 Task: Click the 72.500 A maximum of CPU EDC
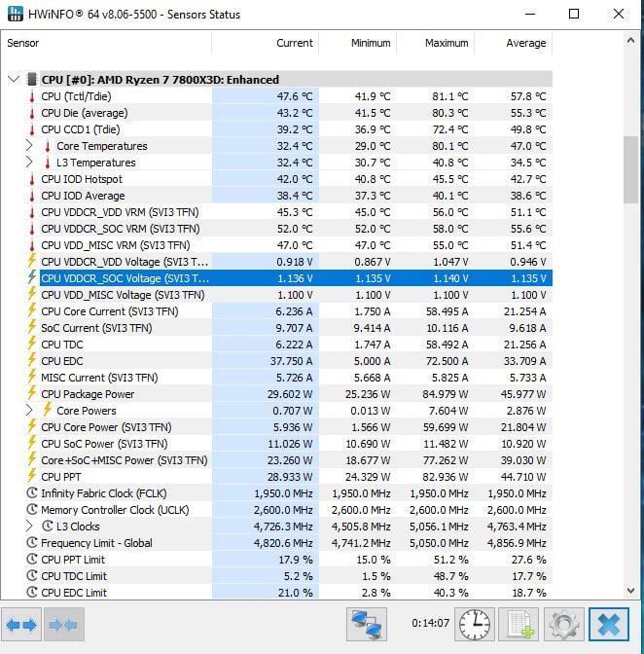(x=447, y=361)
